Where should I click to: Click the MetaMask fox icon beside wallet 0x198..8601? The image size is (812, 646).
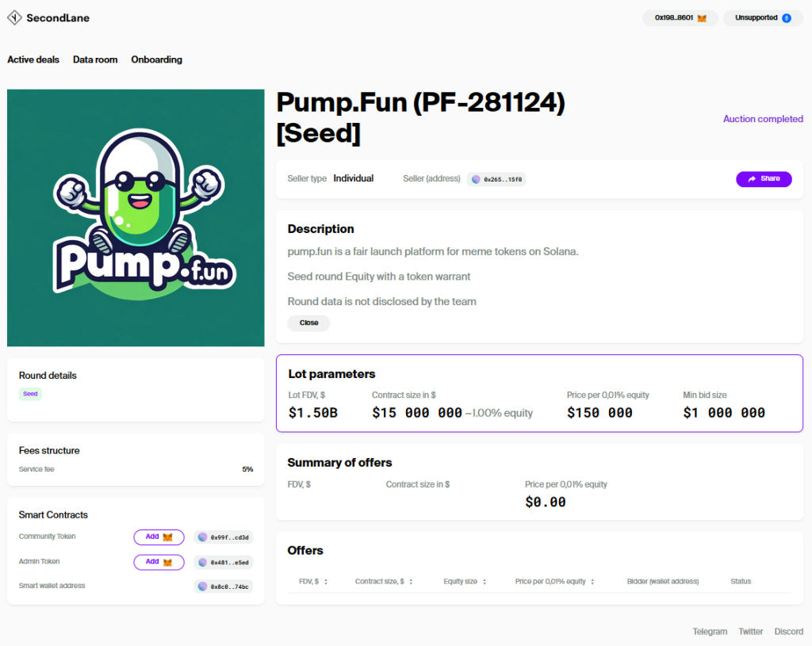[x=702, y=18]
